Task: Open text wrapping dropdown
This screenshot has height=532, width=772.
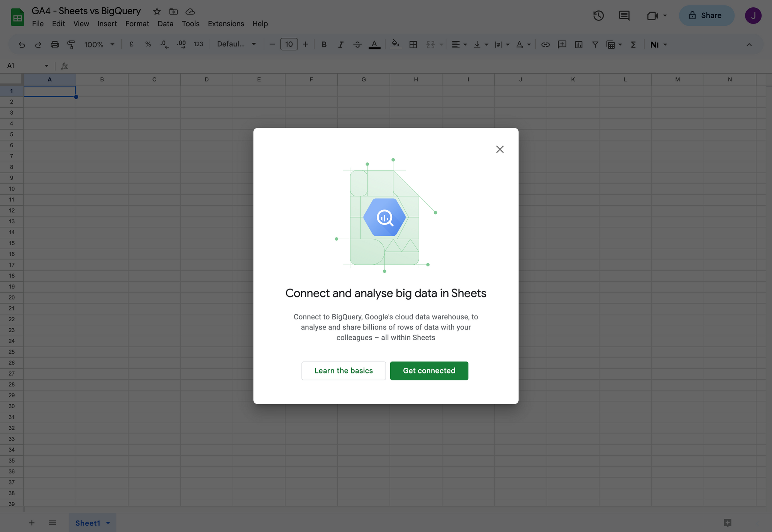Action: coord(502,45)
